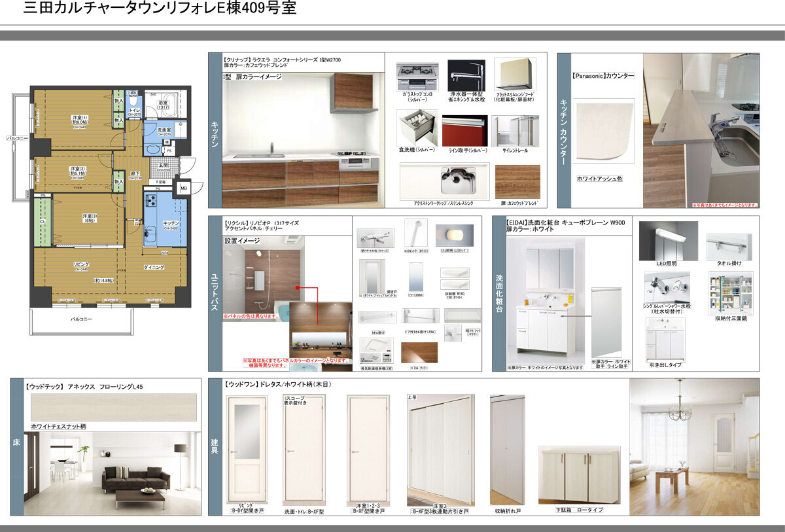Select the two-tier storage shelf image
The width and height of the screenshot is (785, 532).
(x=454, y=278)
